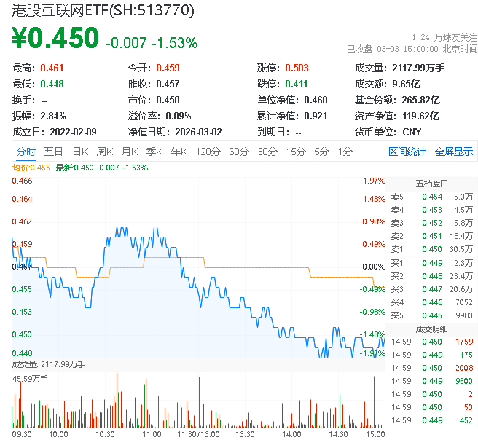Select the 买1 order row at 0.449
Image resolution: width=478 pixels, height=448 pixels.
431,262
